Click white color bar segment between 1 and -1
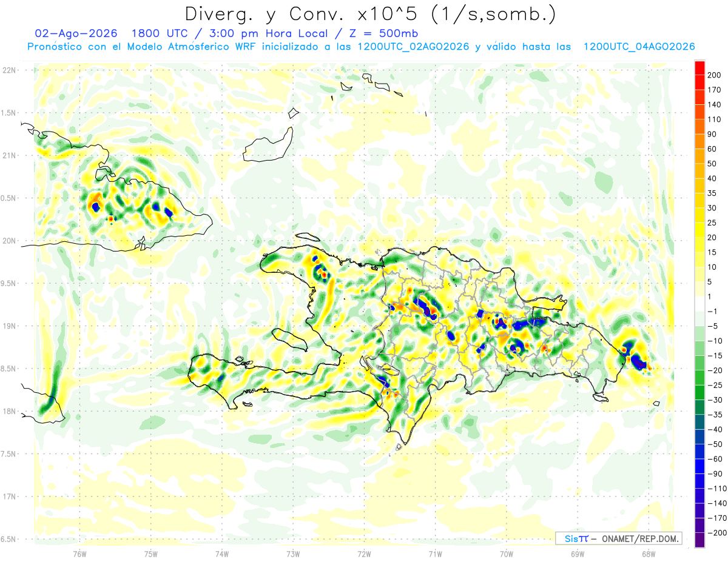 (x=699, y=304)
